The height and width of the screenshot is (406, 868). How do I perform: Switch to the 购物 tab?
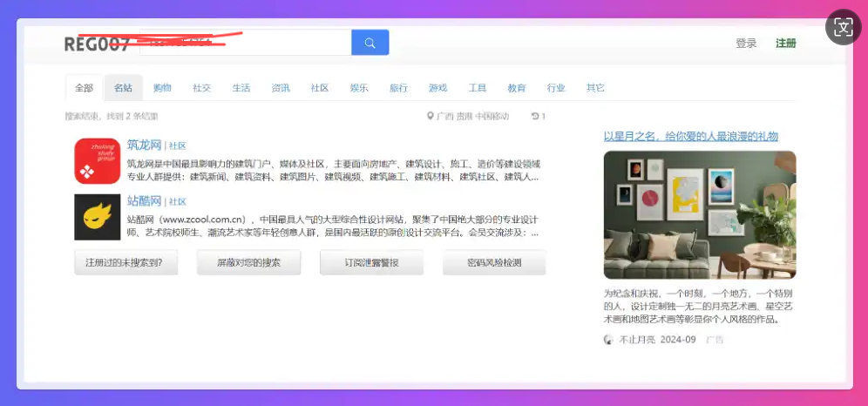(x=162, y=87)
